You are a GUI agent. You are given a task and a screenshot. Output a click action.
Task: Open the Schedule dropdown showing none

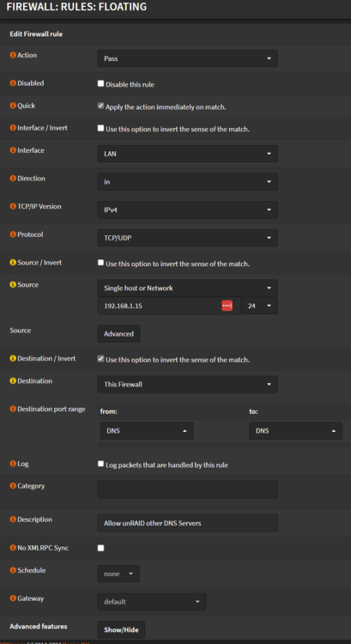[118, 574]
